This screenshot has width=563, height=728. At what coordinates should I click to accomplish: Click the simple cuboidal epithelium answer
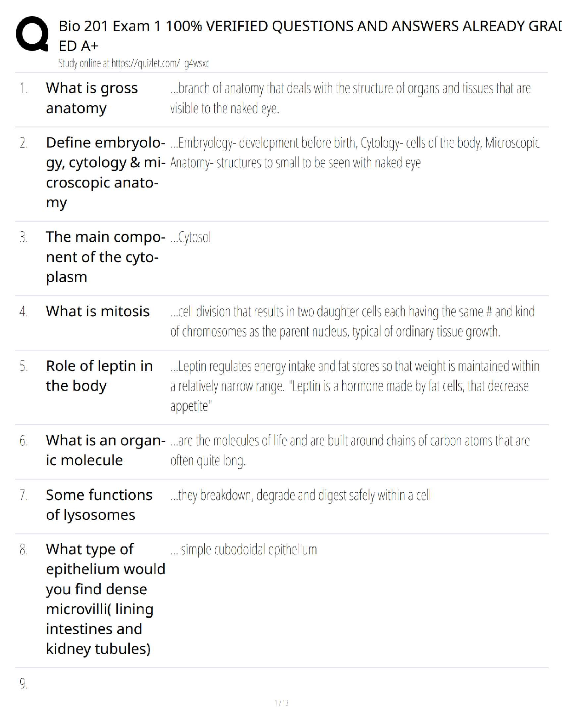[248, 549]
